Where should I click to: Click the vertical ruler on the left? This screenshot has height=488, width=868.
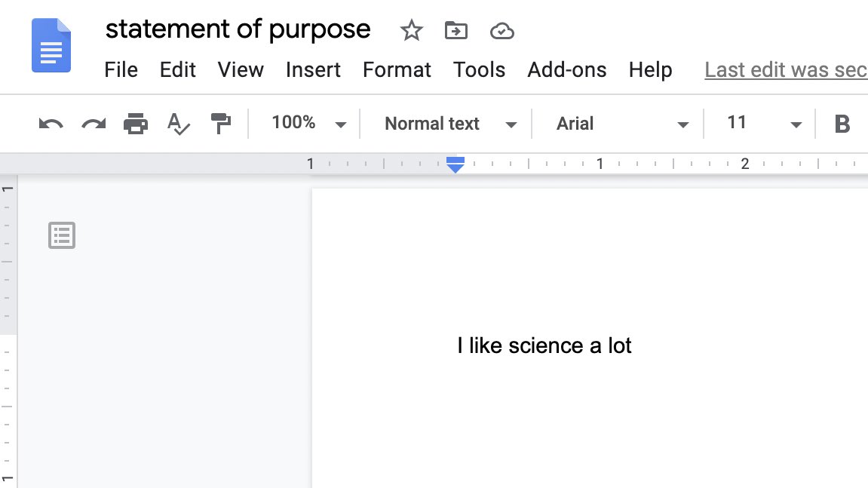click(x=8, y=331)
